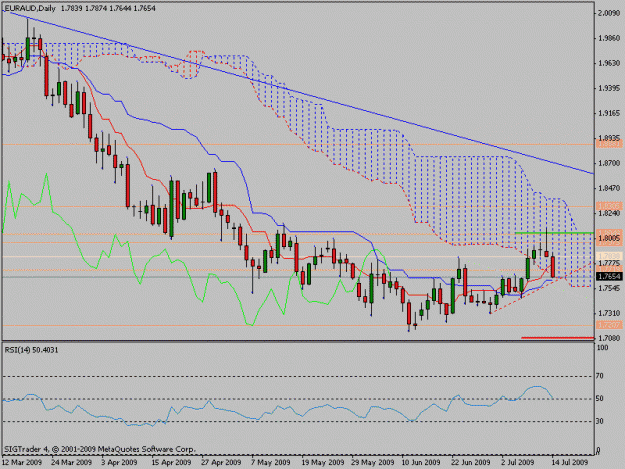Click the 1.7080 price axis label

coord(609,338)
